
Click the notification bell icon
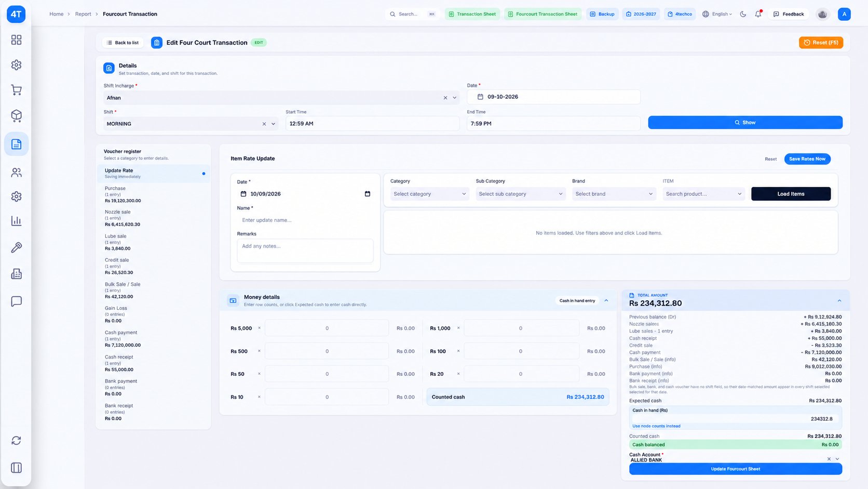coord(758,14)
